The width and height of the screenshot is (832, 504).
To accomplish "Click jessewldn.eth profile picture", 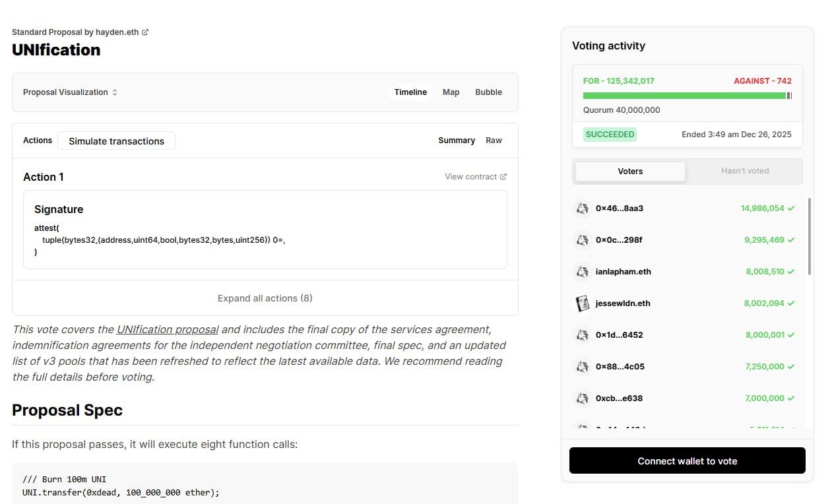I will point(582,303).
